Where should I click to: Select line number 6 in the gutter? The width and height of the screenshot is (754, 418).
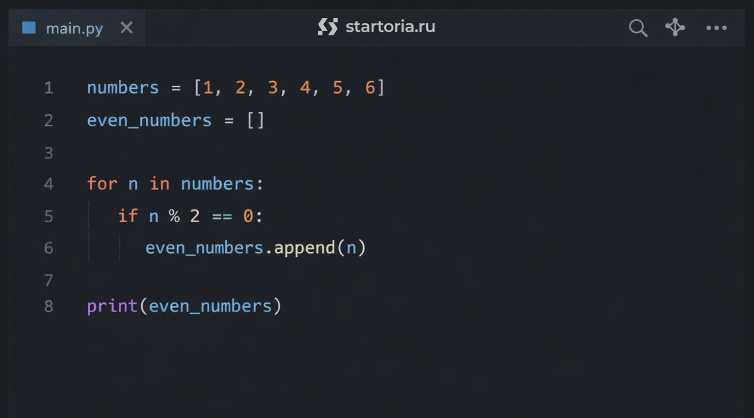coord(49,248)
